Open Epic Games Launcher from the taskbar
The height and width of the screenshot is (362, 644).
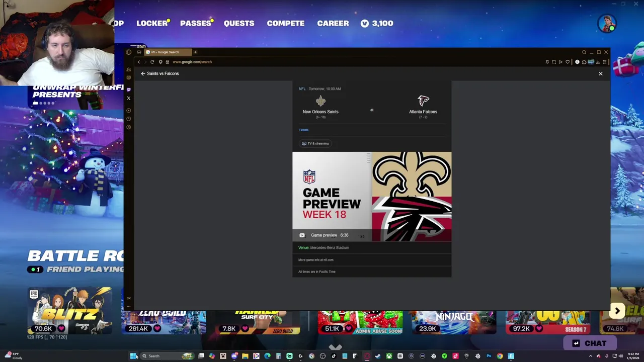coord(466,356)
